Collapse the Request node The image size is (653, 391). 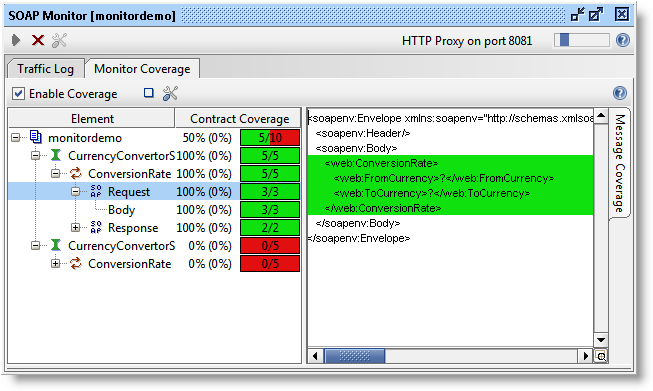[x=75, y=192]
